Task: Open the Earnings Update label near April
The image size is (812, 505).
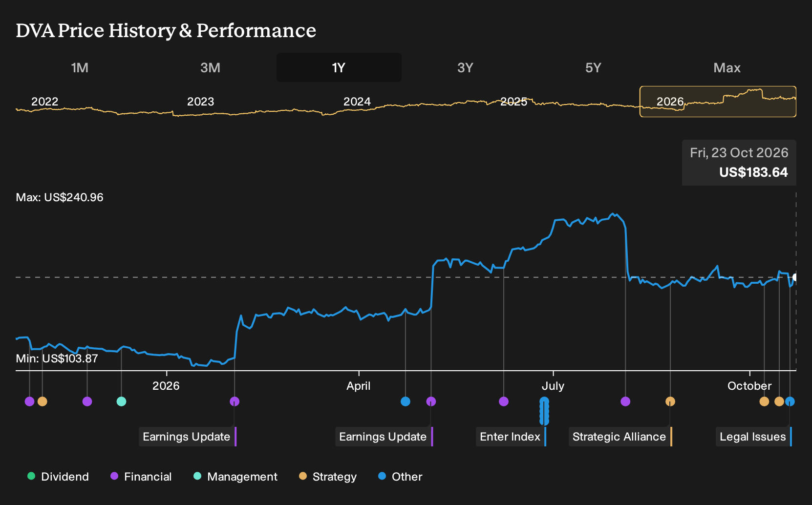Action: 384,437
